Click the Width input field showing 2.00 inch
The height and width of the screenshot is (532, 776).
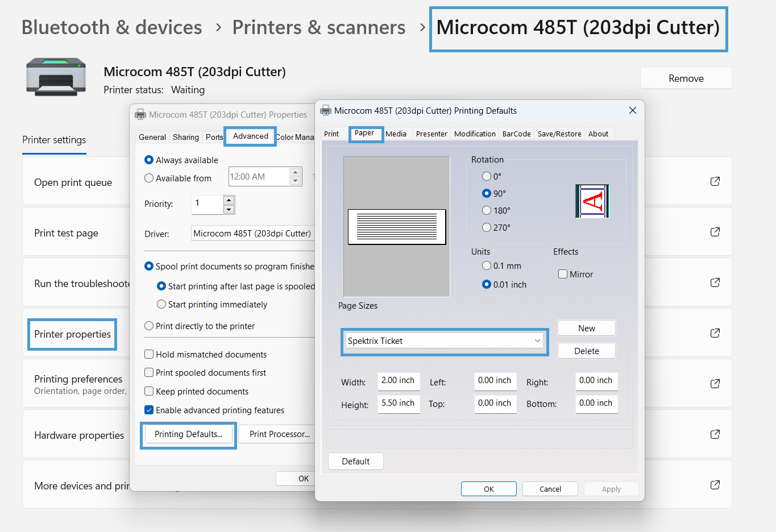[x=399, y=381]
